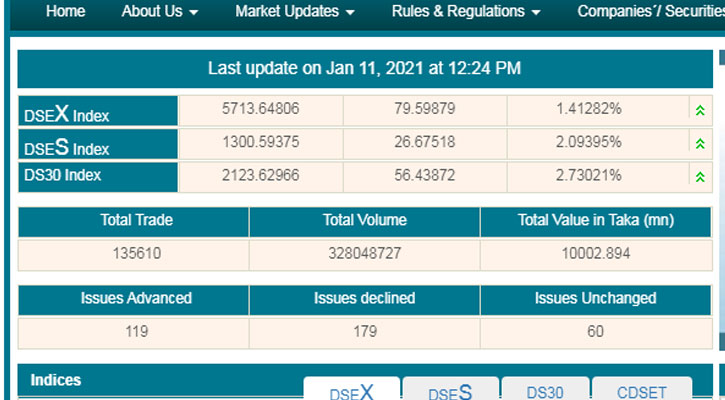Click the Total Trade value 135610
Viewport: 725px width, 400px height.
click(x=133, y=254)
